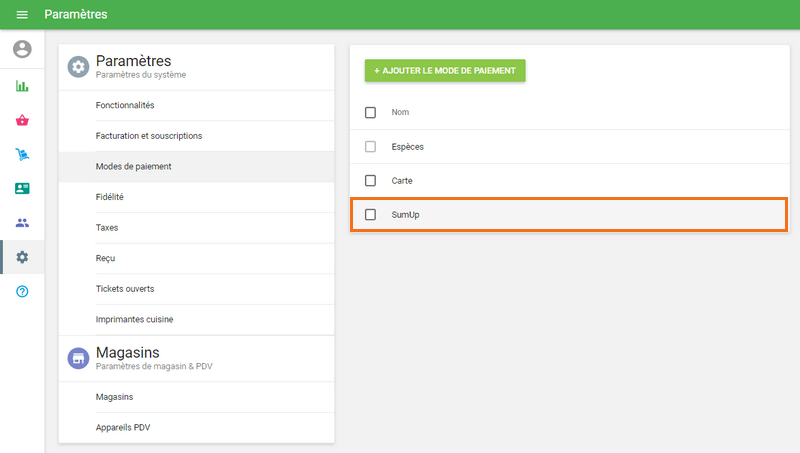The height and width of the screenshot is (453, 800).
Task: Open Reçu settings
Action: click(x=196, y=259)
